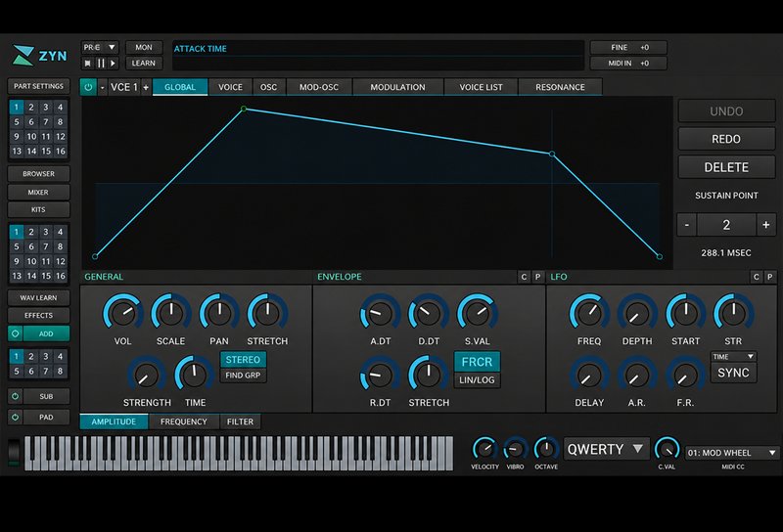Image resolution: width=783 pixels, height=532 pixels.
Task: Decrease sustain point with minus button
Action: pos(687,225)
